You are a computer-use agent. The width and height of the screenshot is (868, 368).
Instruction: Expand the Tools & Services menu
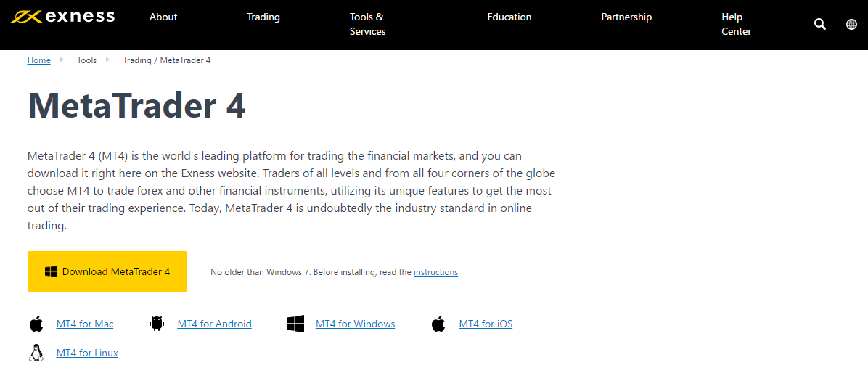pyautogui.click(x=367, y=24)
